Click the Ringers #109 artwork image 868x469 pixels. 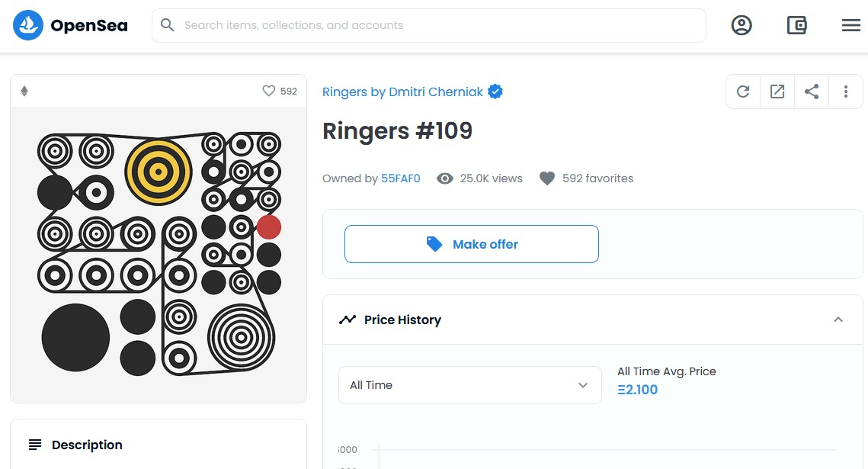(x=159, y=255)
